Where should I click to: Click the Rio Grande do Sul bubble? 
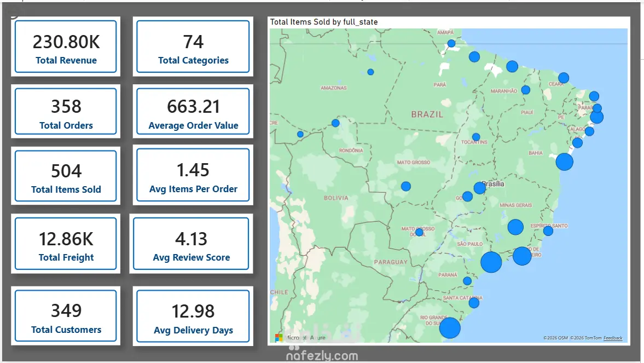pyautogui.click(x=450, y=327)
